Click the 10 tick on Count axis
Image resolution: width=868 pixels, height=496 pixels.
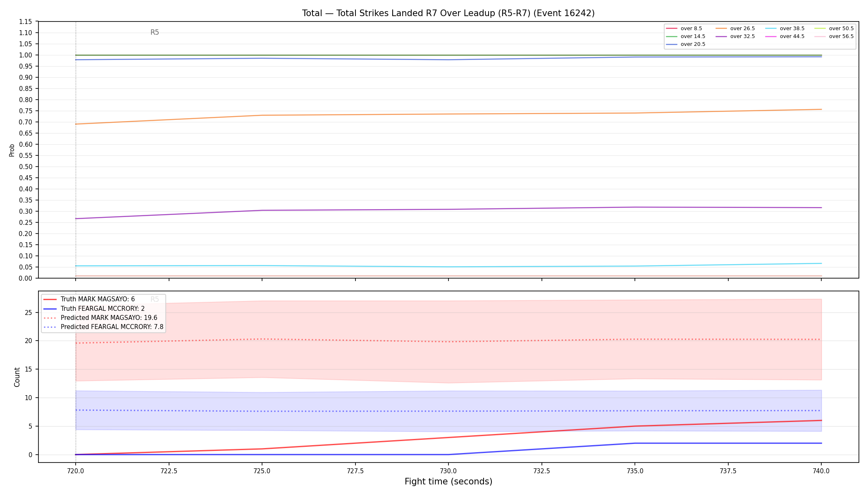(29, 398)
